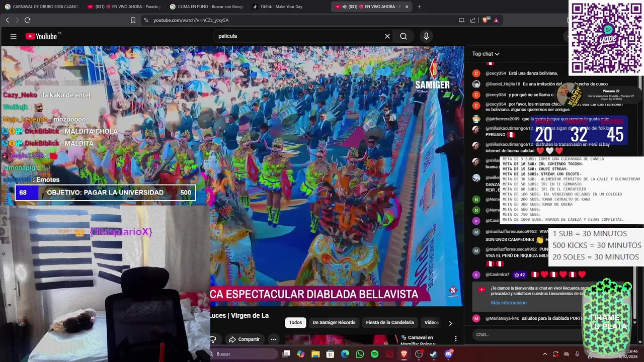Open Brave browser taskbar icon

click(x=404, y=354)
